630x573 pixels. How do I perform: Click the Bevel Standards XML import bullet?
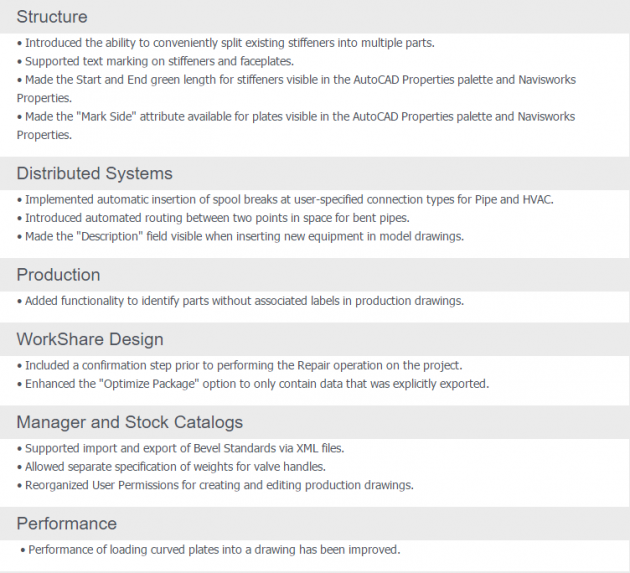tap(181, 448)
